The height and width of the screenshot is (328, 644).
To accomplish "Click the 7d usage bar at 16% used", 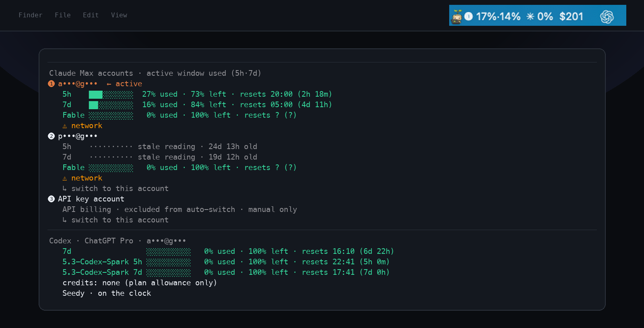I will pyautogui.click(x=111, y=105).
